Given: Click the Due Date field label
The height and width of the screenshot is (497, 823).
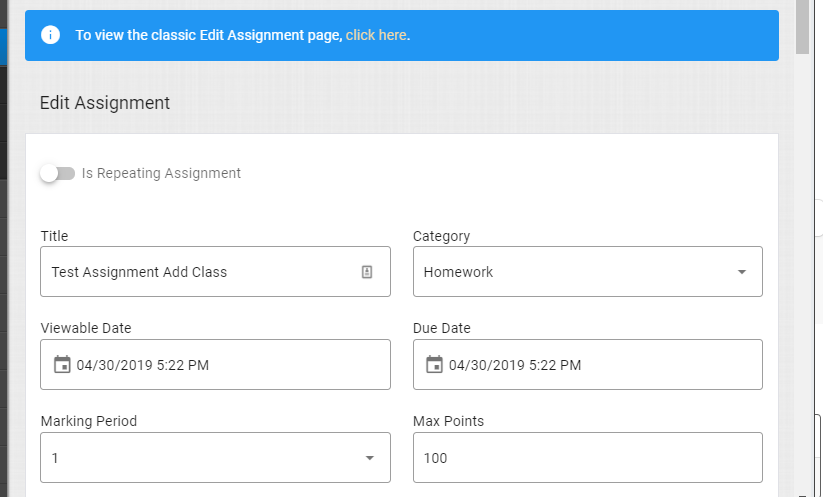Looking at the screenshot, I should tap(441, 328).
